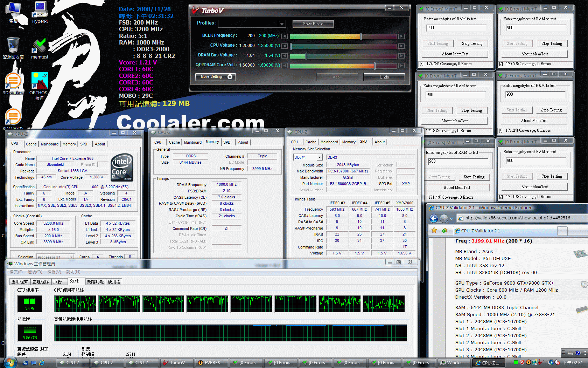Click the DRAM Bus Voltage slider handle

306,56
